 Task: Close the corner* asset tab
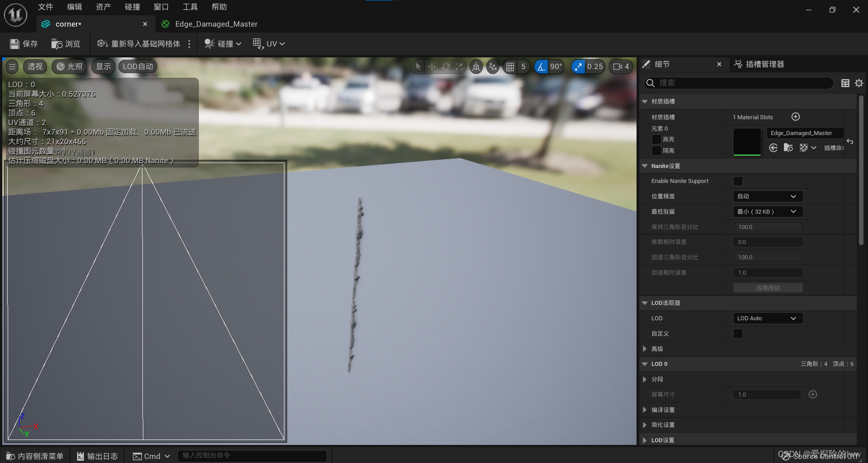(145, 24)
